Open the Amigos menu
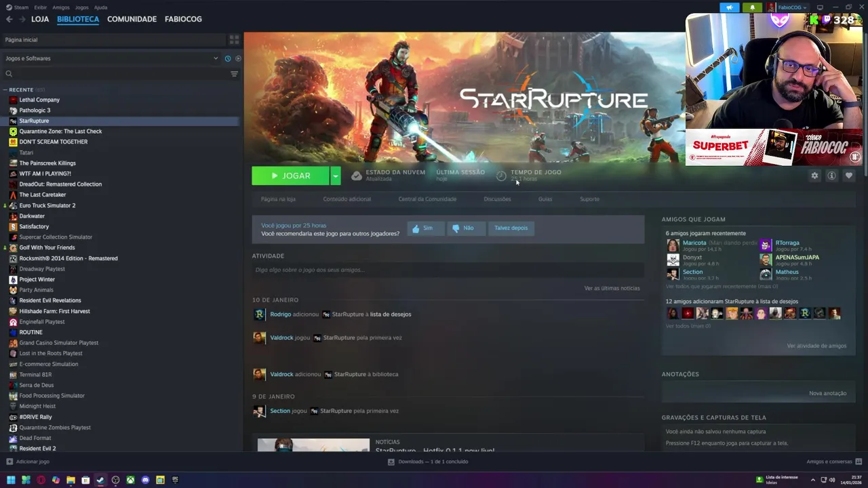Image resolution: width=868 pixels, height=488 pixels. click(x=61, y=7)
